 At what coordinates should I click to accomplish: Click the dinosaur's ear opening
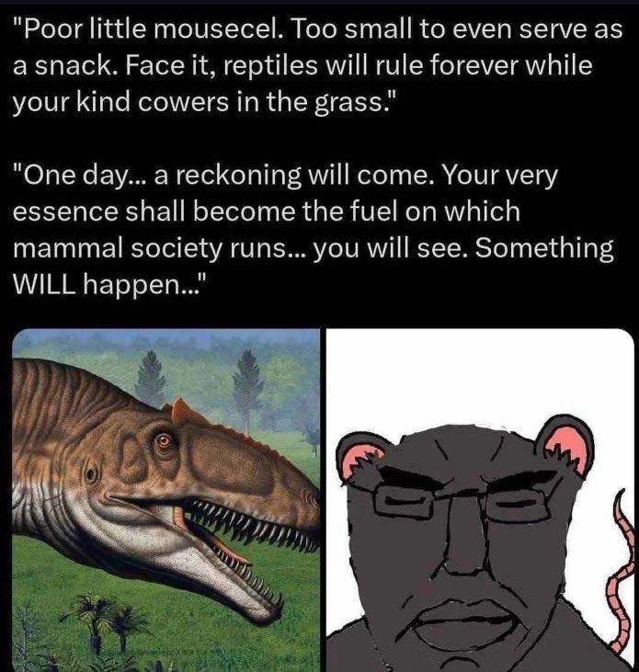coord(91,474)
